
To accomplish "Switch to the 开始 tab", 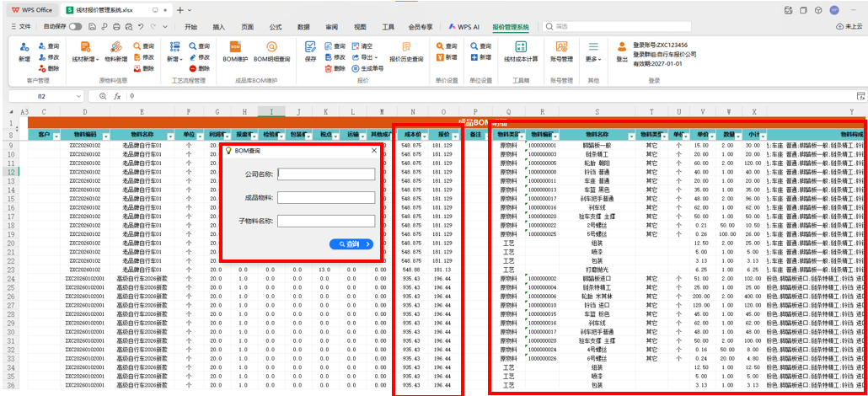I will [191, 27].
